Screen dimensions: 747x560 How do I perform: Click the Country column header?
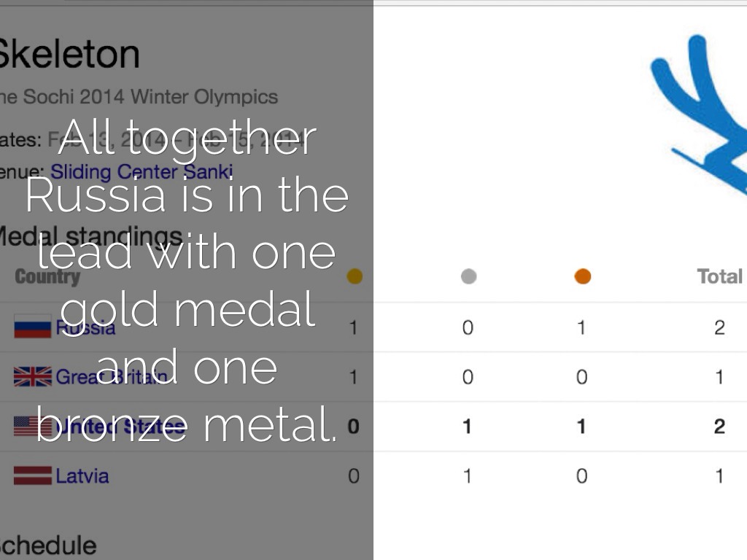click(x=47, y=276)
